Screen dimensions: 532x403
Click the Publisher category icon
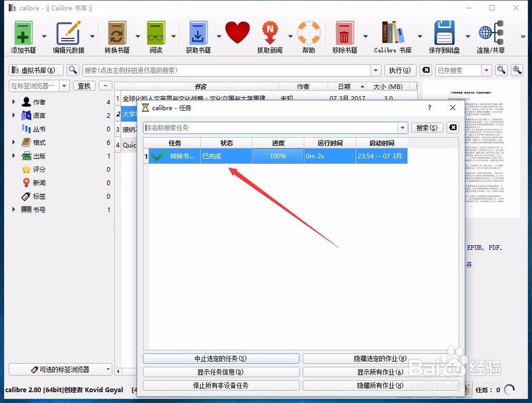(26, 156)
